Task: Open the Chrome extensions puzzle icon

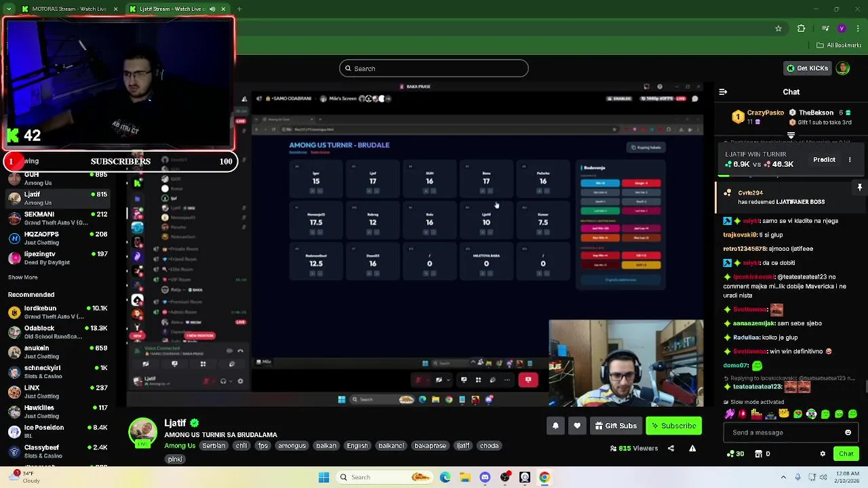Action: (801, 28)
